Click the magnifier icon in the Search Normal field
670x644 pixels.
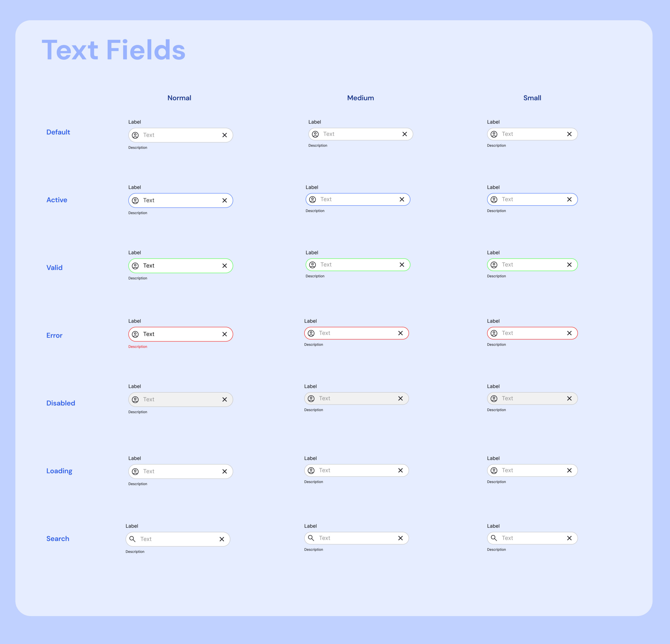133,539
